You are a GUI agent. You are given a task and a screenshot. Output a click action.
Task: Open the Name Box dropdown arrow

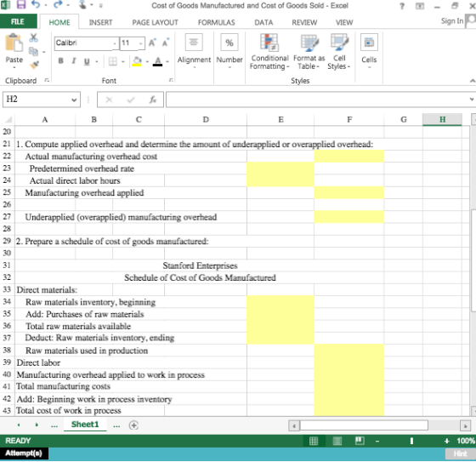coord(74,100)
